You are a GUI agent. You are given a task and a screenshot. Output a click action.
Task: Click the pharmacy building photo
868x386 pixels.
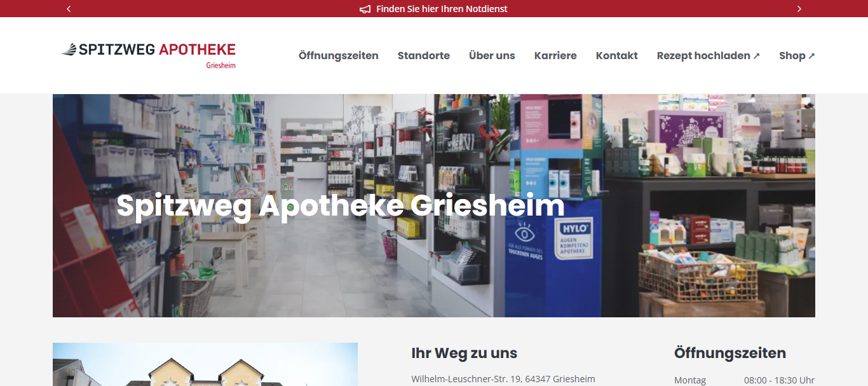[205, 364]
